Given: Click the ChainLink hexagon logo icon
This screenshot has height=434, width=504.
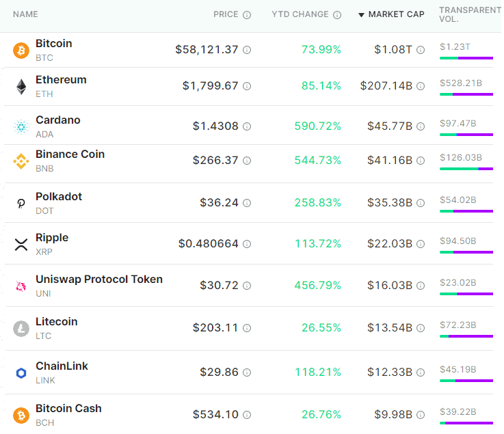Looking at the screenshot, I should [21, 373].
